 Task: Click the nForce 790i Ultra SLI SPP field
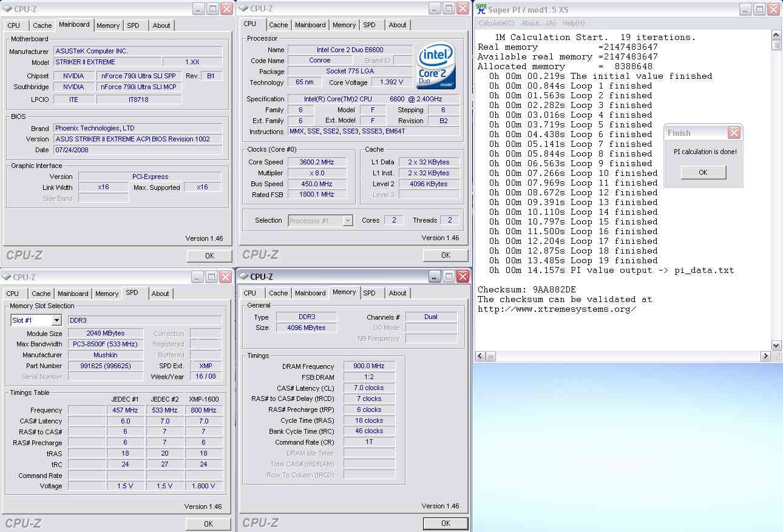pyautogui.click(x=138, y=76)
